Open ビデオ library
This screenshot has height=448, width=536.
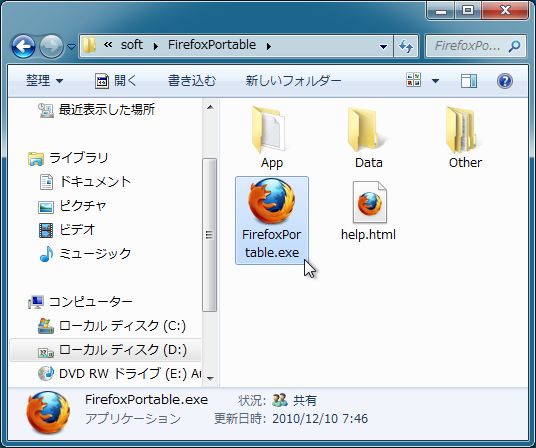pyautogui.click(x=77, y=229)
